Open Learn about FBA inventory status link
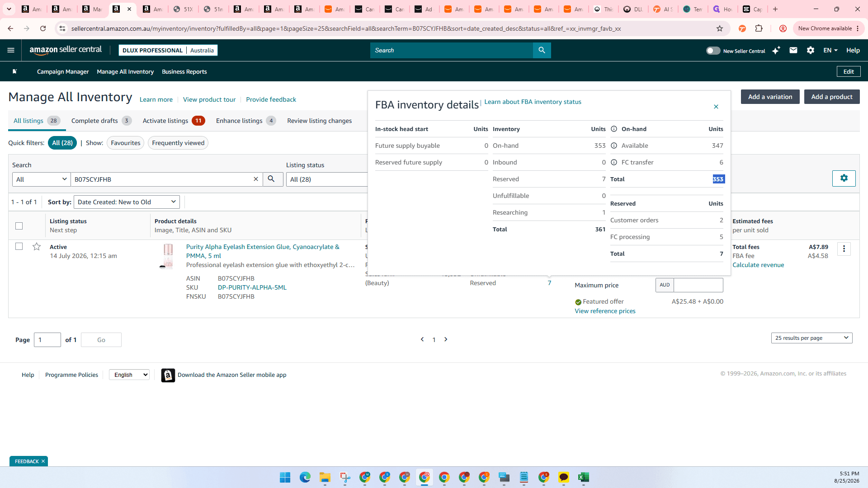The height and width of the screenshot is (488, 868). pos(533,102)
